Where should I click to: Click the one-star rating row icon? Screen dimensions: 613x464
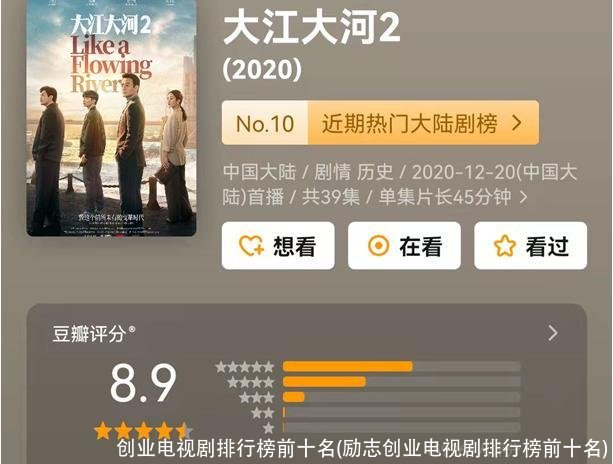[268, 428]
